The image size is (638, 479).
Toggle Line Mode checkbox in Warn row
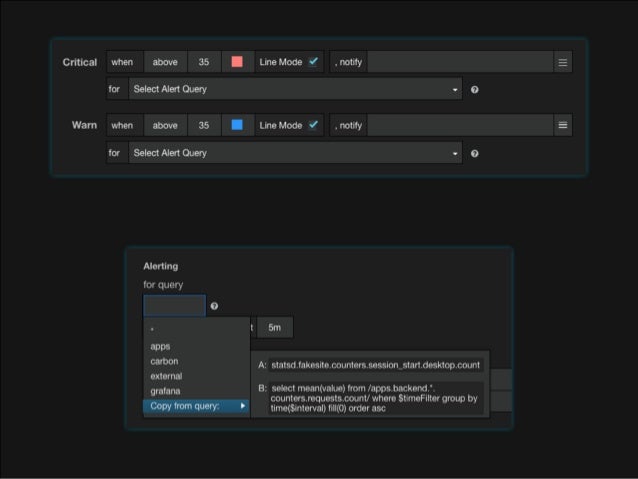pos(313,125)
